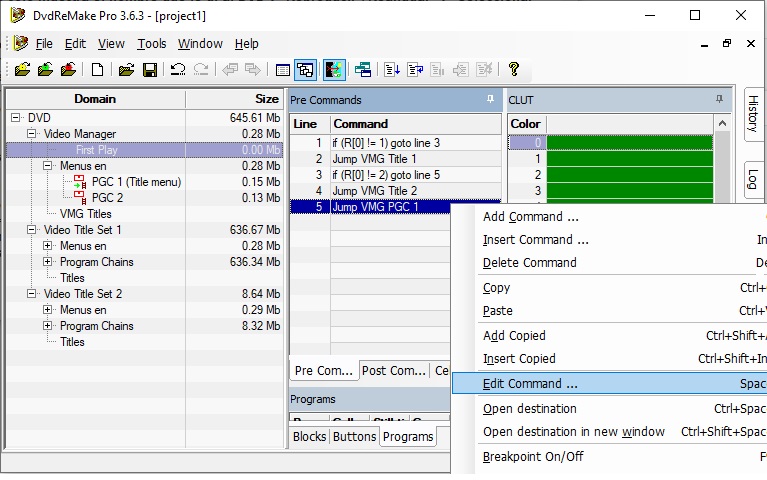Screen dimensions: 767x480
Task: Open the File menu
Action: click(x=44, y=44)
